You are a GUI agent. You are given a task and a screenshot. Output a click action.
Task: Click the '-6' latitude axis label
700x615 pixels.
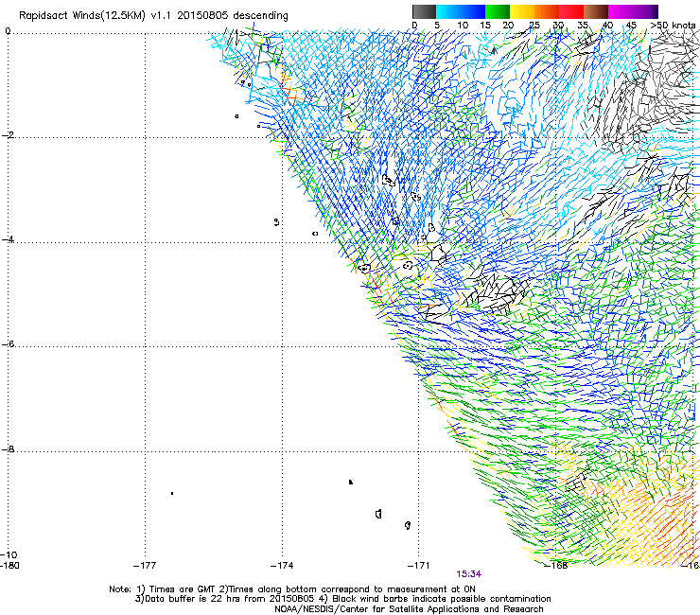(x=8, y=343)
